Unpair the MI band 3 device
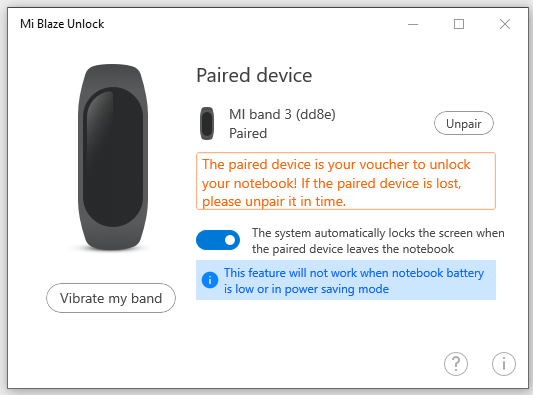This screenshot has width=533, height=395. point(464,123)
